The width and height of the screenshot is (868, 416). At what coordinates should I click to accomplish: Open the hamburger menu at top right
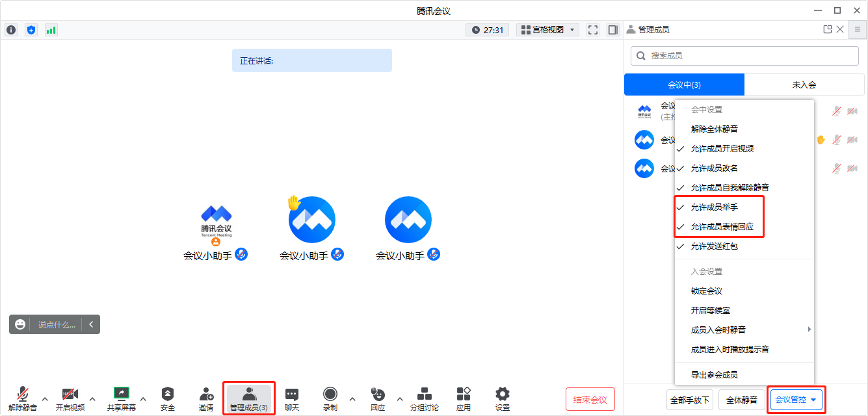tap(858, 29)
